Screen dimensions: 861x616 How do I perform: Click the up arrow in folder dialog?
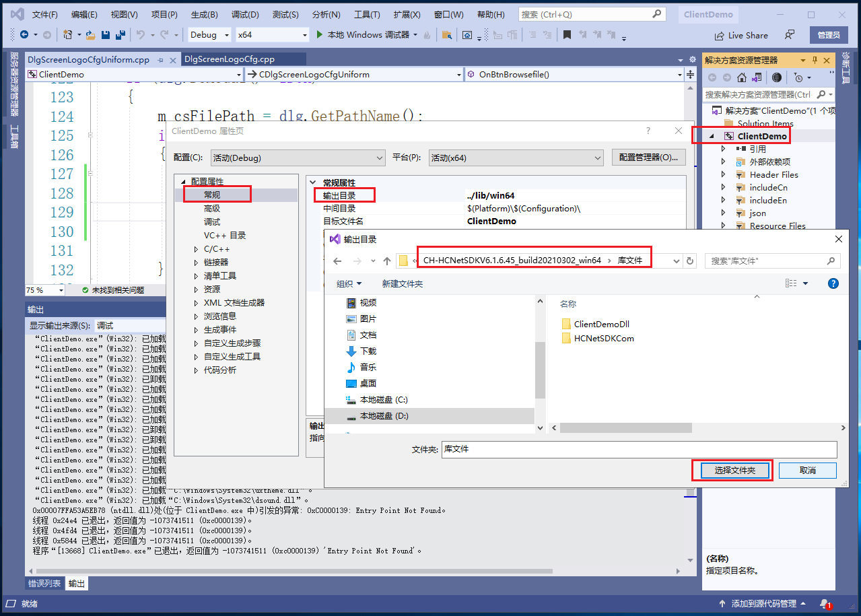(387, 261)
